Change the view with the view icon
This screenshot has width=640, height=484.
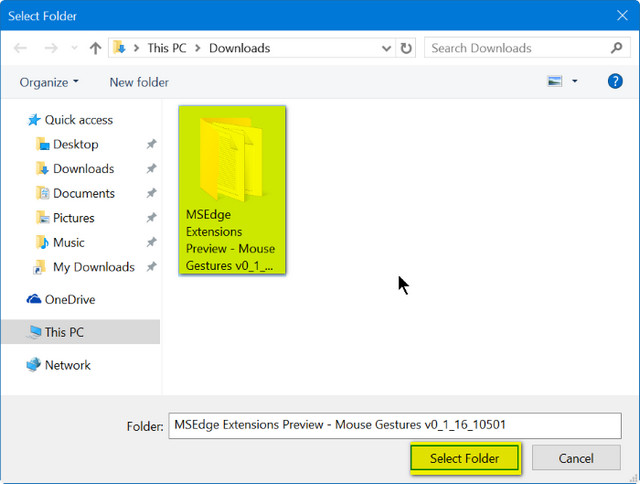click(x=554, y=81)
